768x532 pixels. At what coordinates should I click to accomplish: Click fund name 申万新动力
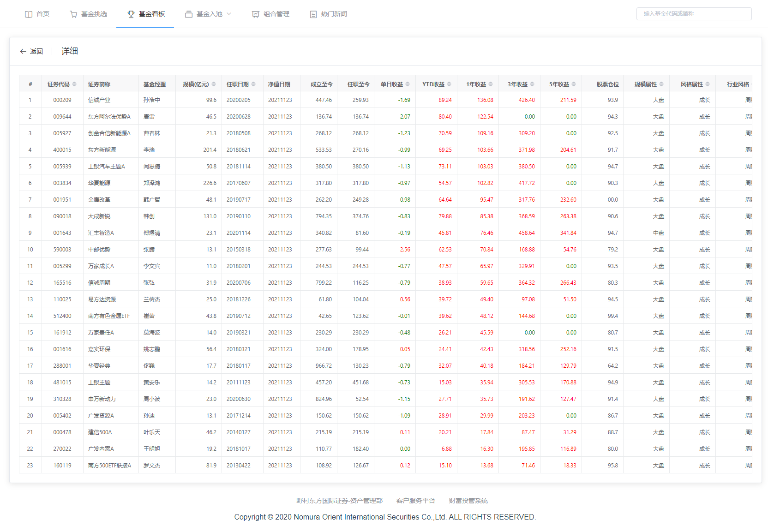pos(102,399)
